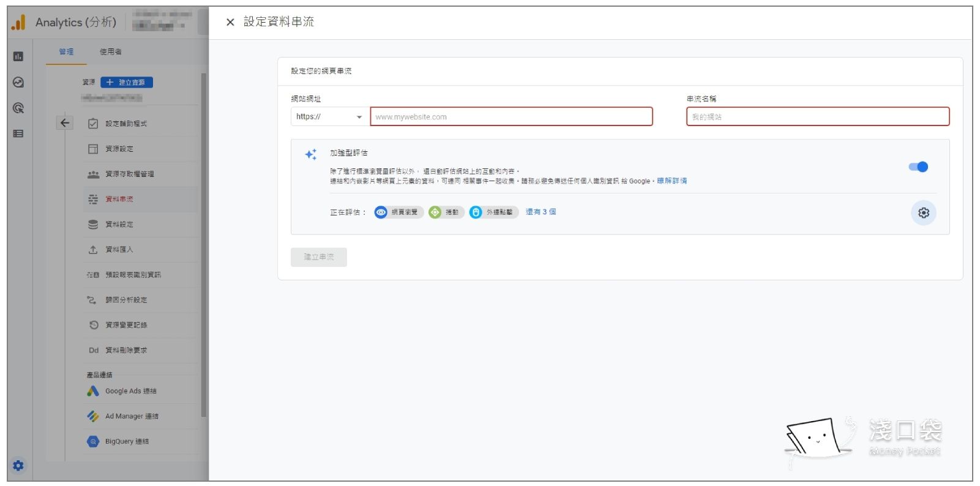
Task: Click the 網頁瀏覽 page view chip
Action: [x=398, y=212]
